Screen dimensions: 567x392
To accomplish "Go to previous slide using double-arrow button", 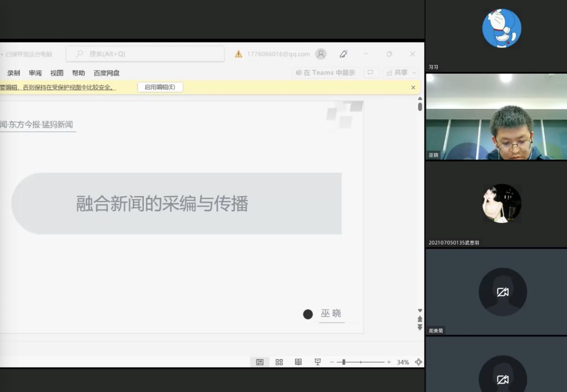I will (x=420, y=319).
